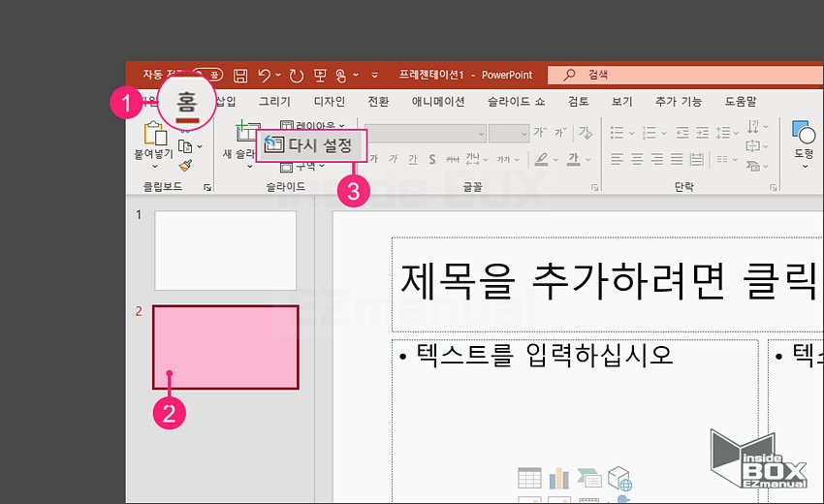Open the change case 가가 dropdown

pyautogui.click(x=508, y=159)
